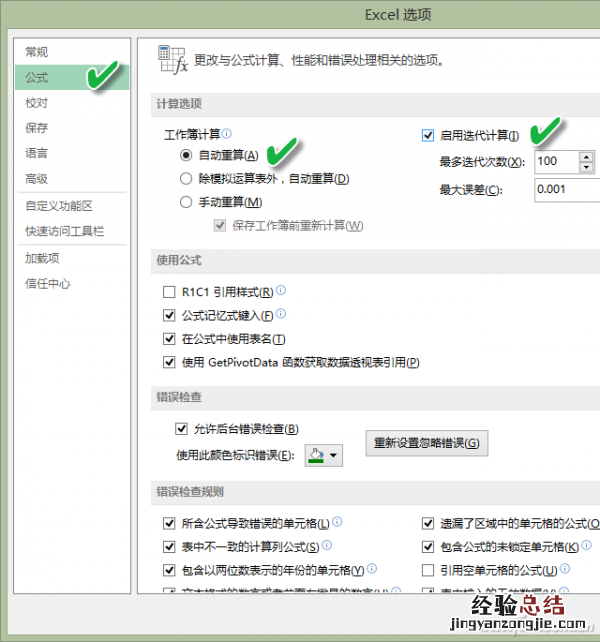Toggle 允许后台错误检查(B) checkbox
Image resolution: width=600 pixels, height=642 pixels.
pos(181,429)
